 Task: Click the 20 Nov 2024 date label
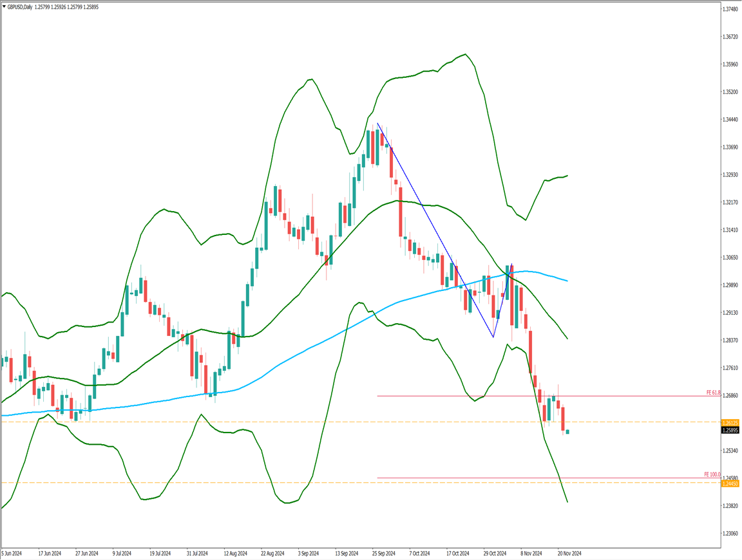(569, 553)
